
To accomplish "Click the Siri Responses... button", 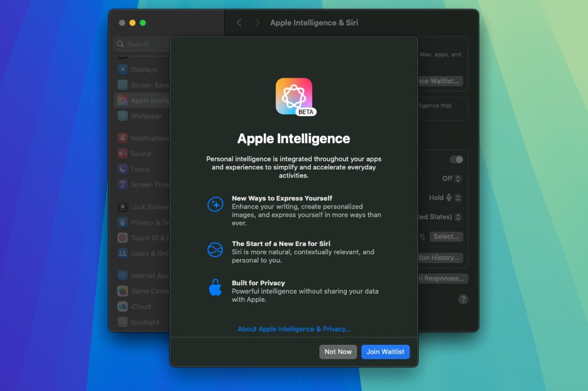I will (x=443, y=278).
